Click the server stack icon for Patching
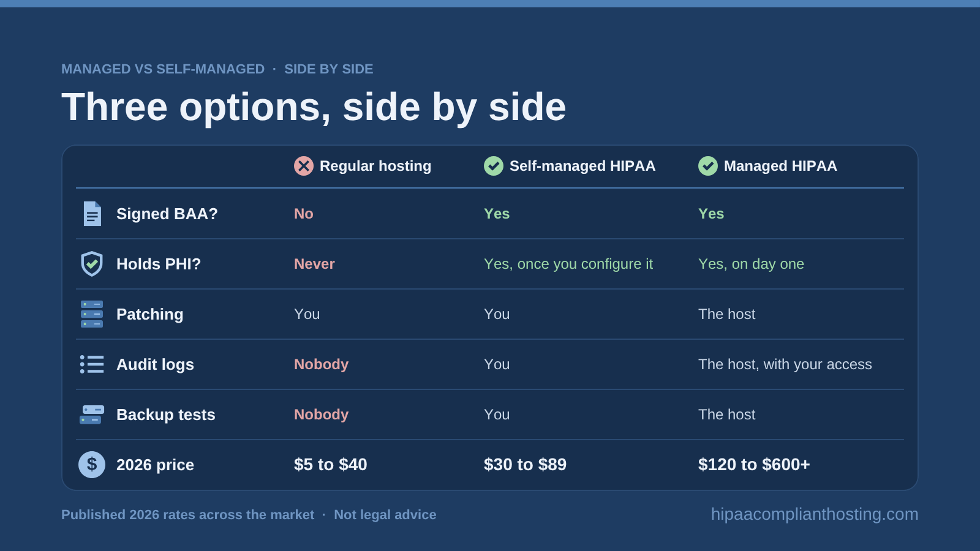This screenshot has width=980, height=551. [x=92, y=314]
